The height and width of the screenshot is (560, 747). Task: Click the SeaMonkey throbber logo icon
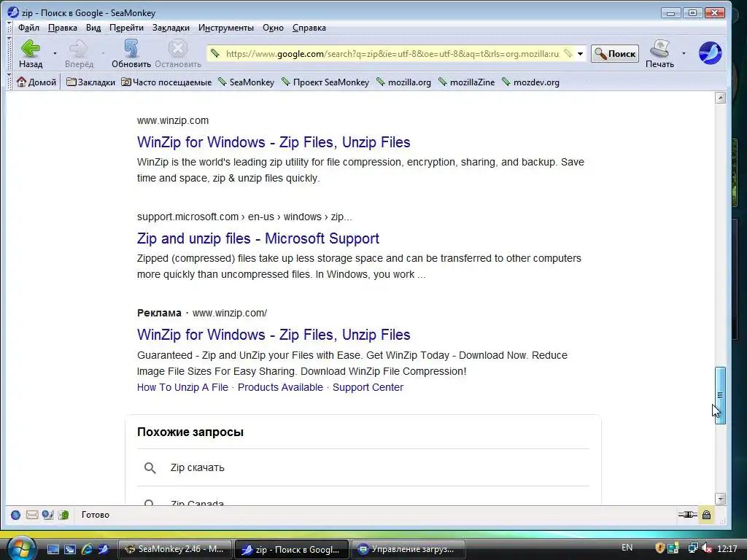click(710, 52)
